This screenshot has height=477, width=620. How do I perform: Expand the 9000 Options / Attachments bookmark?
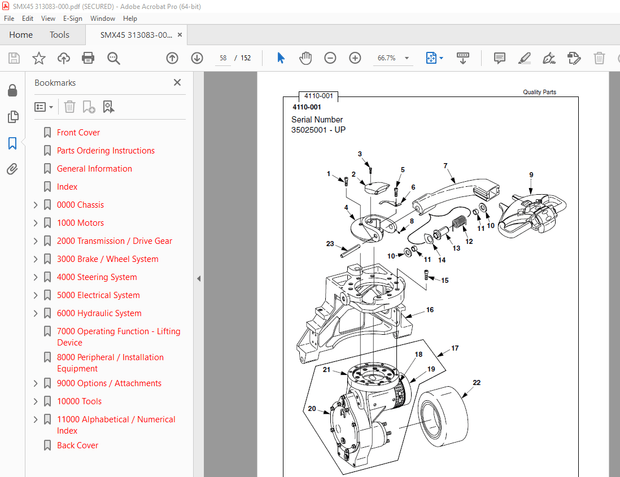36,383
